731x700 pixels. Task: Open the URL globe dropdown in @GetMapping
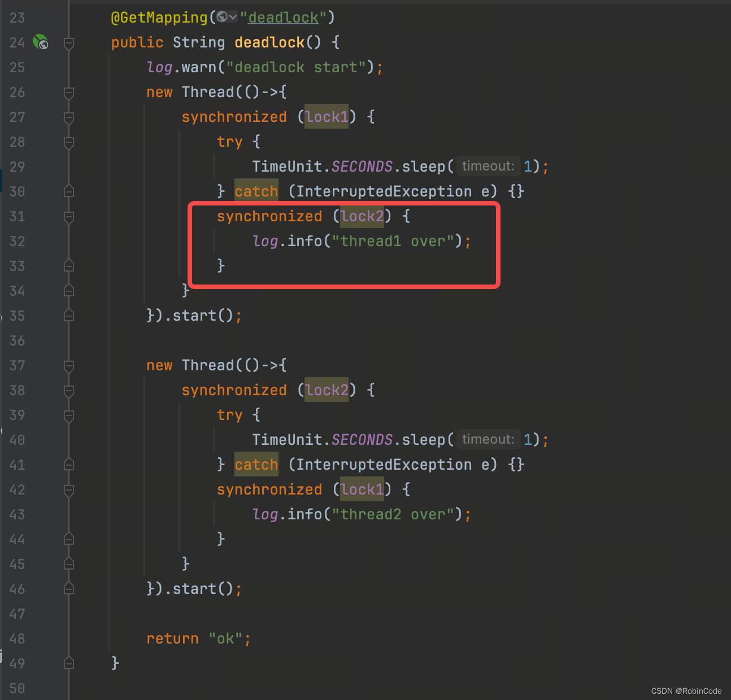(x=227, y=17)
